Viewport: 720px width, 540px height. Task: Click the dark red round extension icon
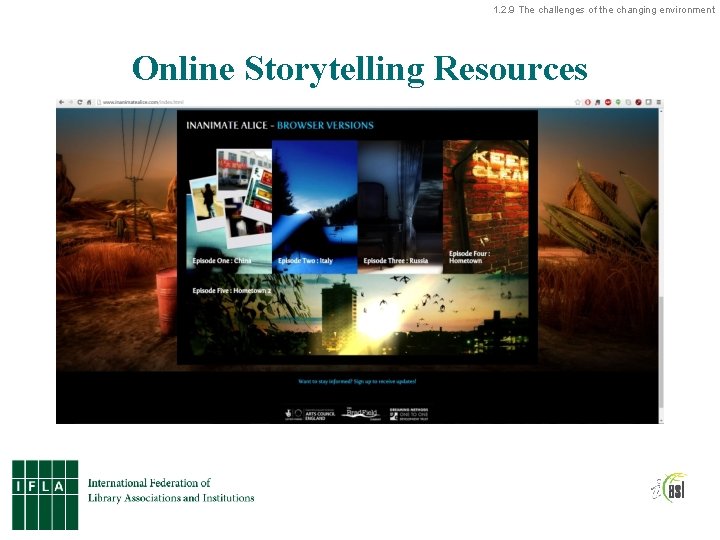pos(638,102)
